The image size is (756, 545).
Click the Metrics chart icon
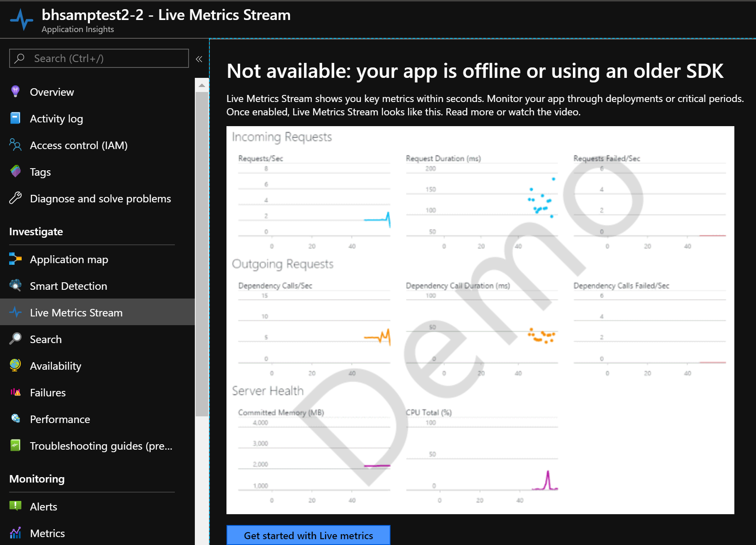tap(15, 533)
